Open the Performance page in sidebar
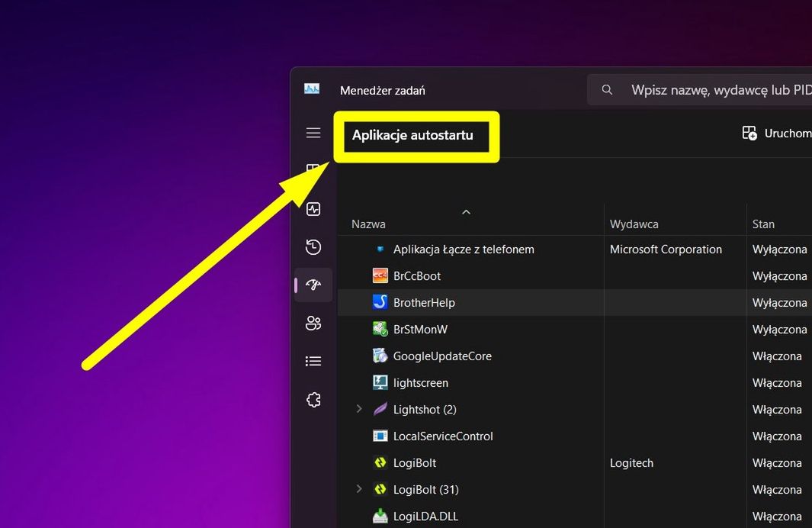This screenshot has height=528, width=812. click(x=313, y=209)
